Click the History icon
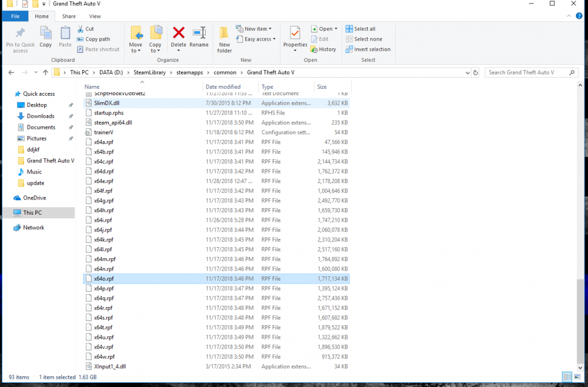 pyautogui.click(x=314, y=49)
